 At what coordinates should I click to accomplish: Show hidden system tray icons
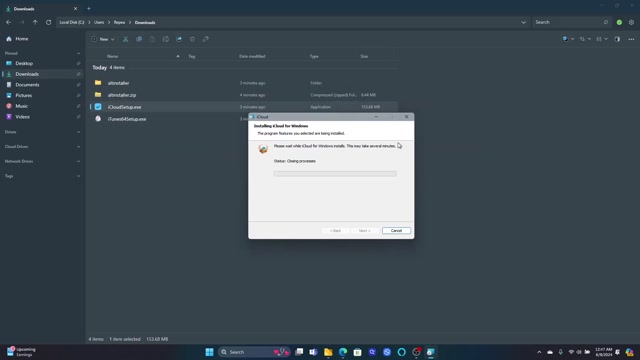click(539, 352)
